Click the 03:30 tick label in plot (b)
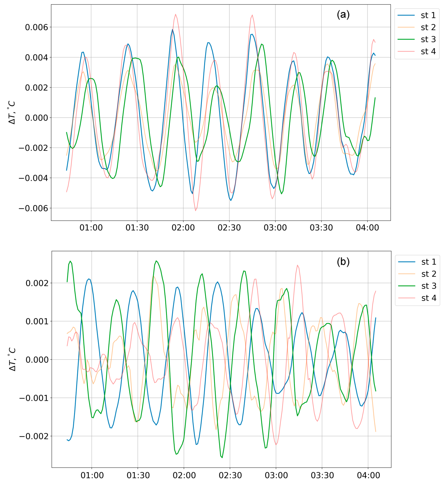 [x=322, y=475]
